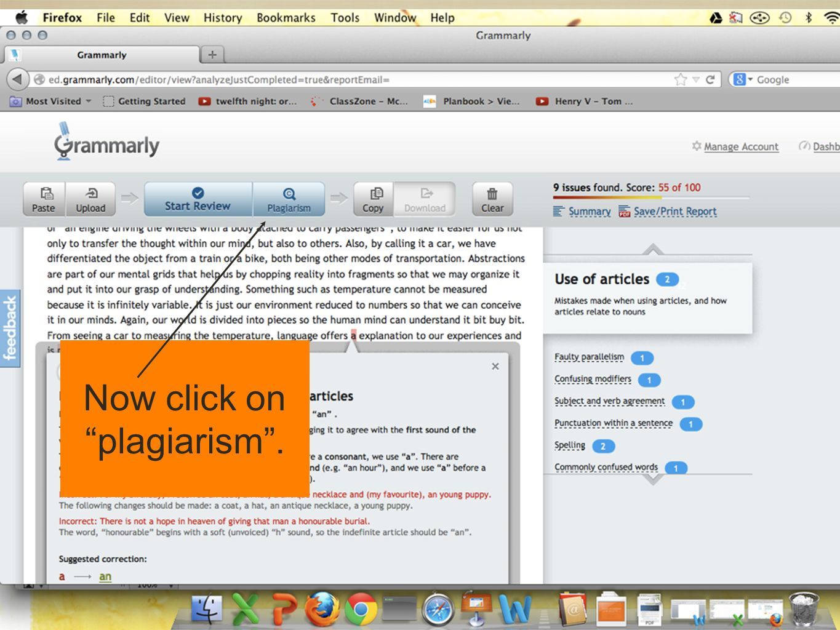The image size is (840, 630).
Task: Reload the page
Action: click(710, 80)
